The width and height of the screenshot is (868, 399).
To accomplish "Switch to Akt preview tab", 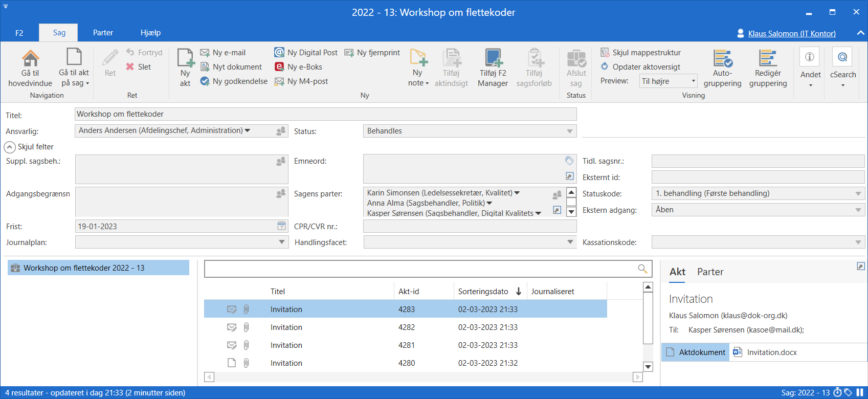I will (x=677, y=272).
